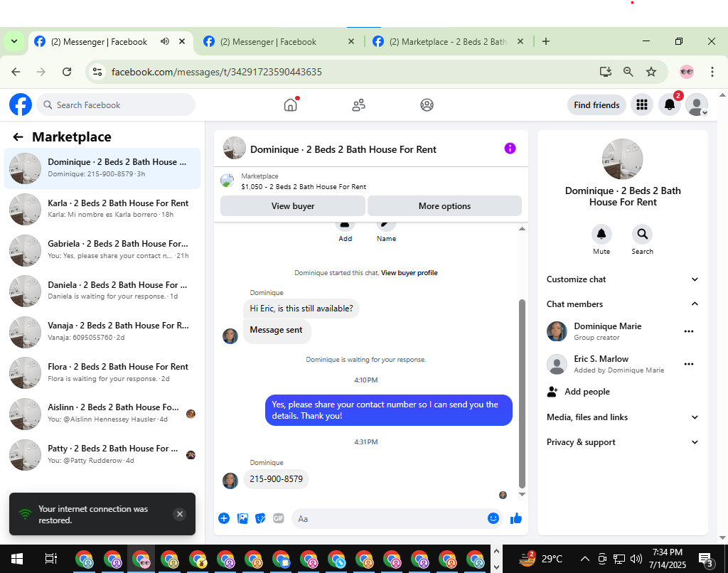Open more actions plus icon in composer
The width and height of the screenshot is (728, 573).
click(x=224, y=518)
